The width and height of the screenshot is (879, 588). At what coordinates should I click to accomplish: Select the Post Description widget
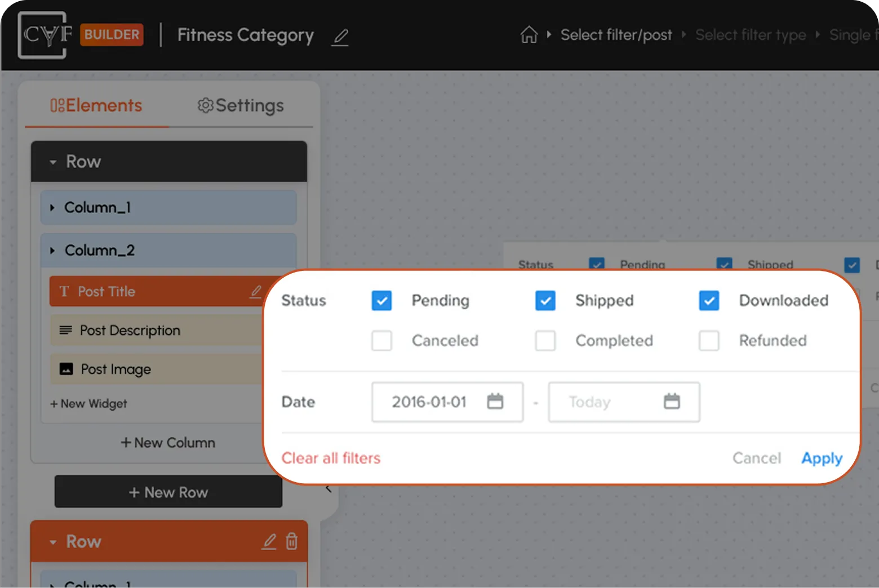click(x=157, y=330)
